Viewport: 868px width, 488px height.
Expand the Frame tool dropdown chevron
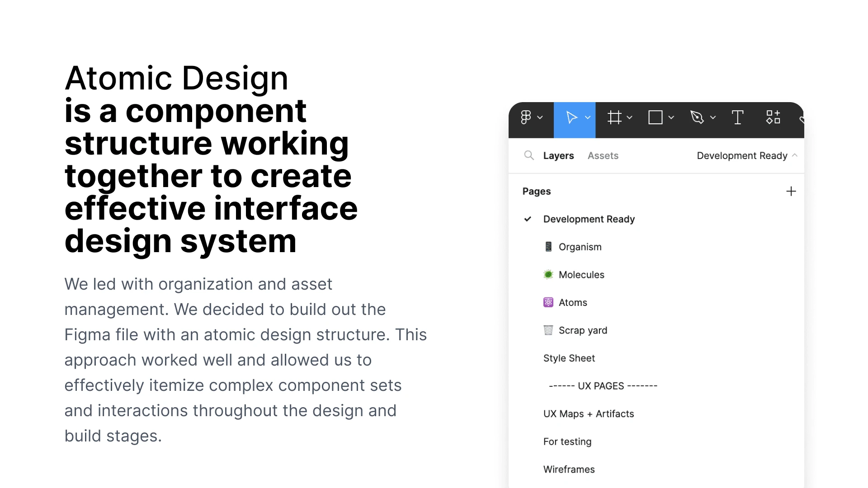[629, 117]
